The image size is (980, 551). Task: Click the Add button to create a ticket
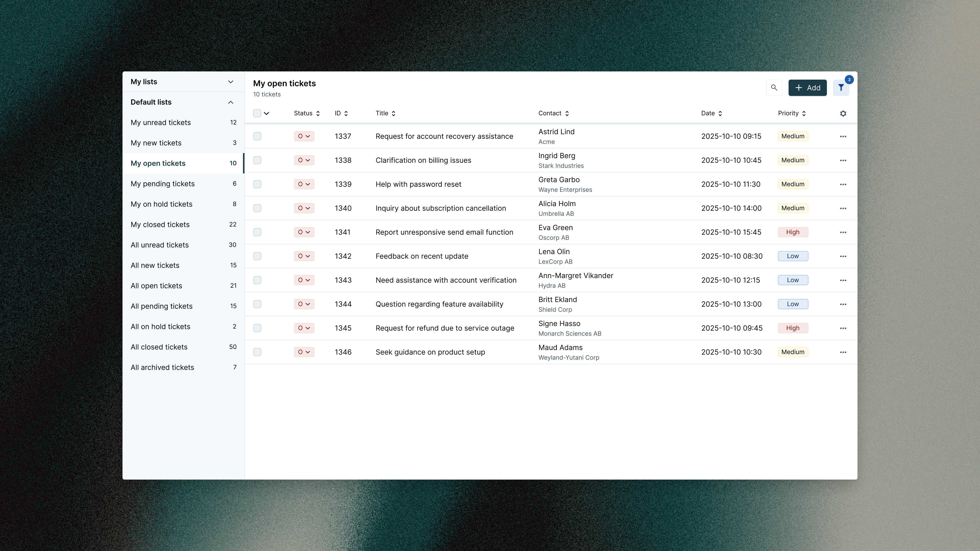(x=807, y=87)
